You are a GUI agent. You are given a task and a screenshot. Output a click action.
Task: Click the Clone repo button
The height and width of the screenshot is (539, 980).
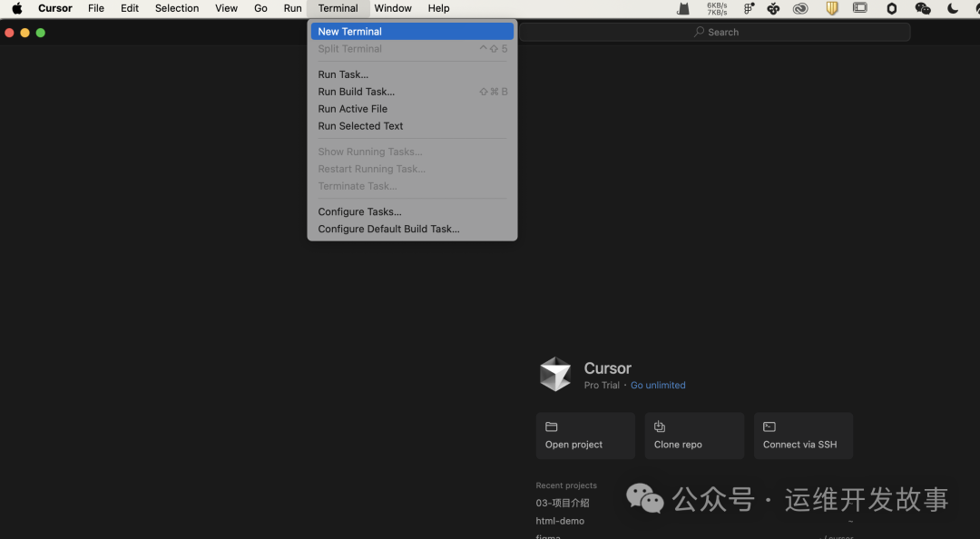click(x=694, y=436)
